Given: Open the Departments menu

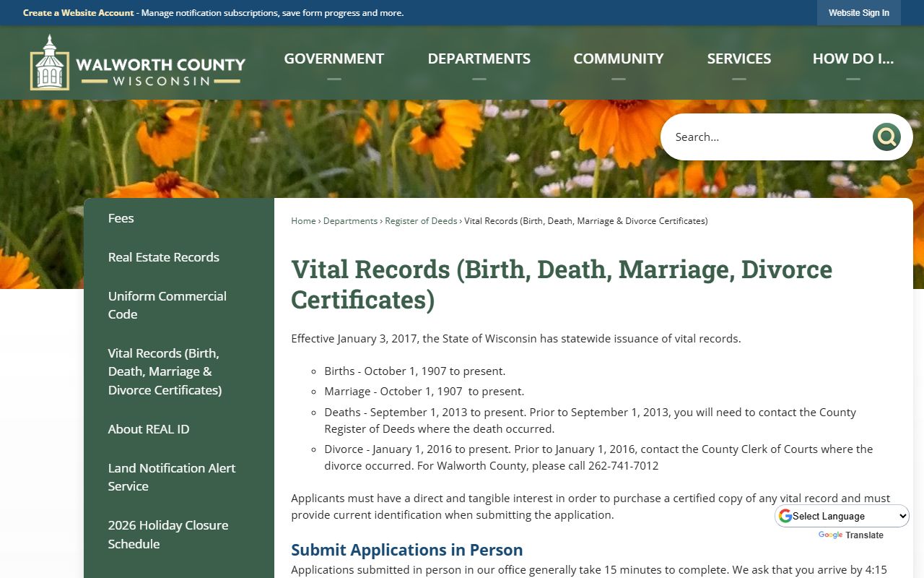Looking at the screenshot, I should coord(479,59).
